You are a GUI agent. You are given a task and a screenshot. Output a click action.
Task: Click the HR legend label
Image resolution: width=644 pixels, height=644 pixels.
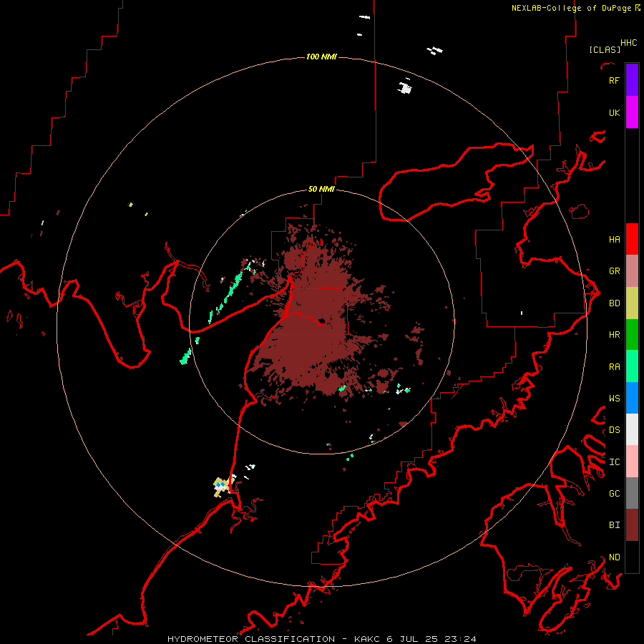pos(614,335)
